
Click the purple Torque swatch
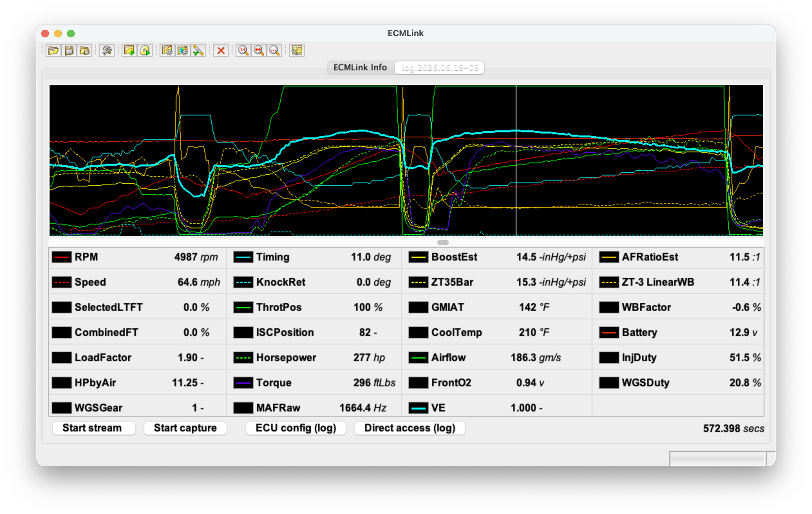pos(243,383)
